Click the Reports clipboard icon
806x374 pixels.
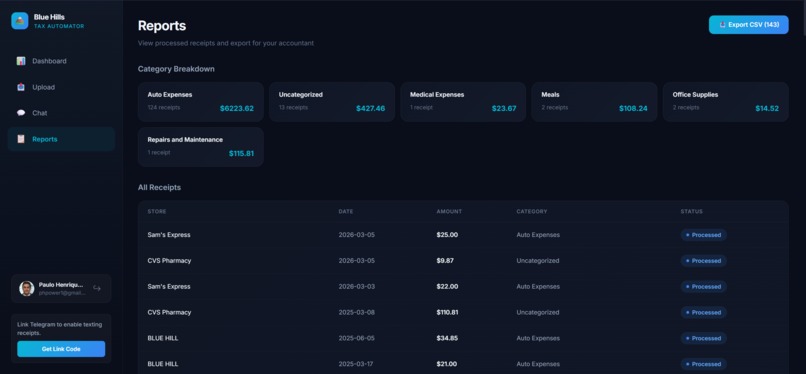(x=21, y=139)
